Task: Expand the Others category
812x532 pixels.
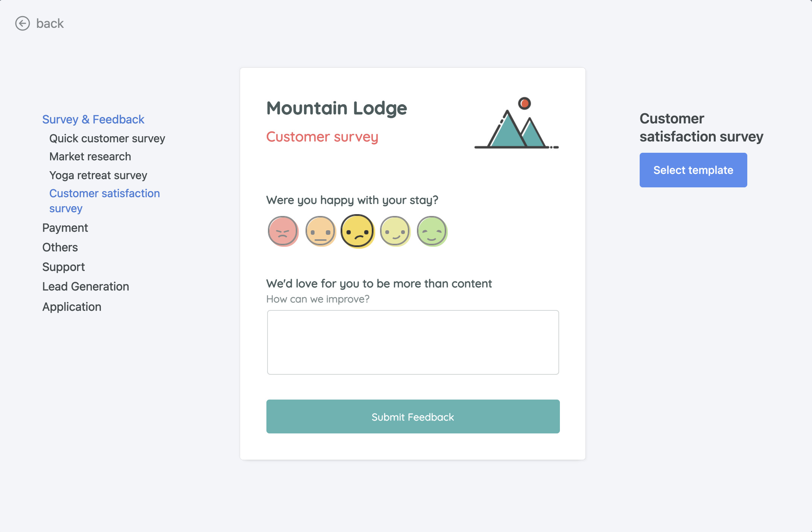Action: pyautogui.click(x=59, y=247)
